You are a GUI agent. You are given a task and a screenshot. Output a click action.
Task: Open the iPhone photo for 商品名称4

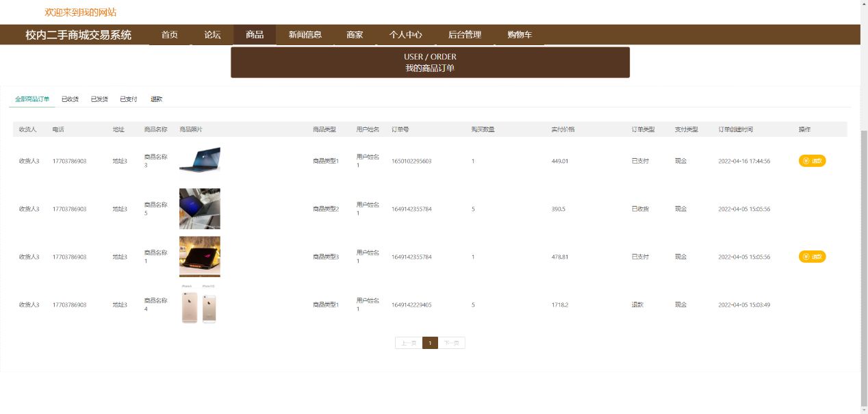point(199,305)
